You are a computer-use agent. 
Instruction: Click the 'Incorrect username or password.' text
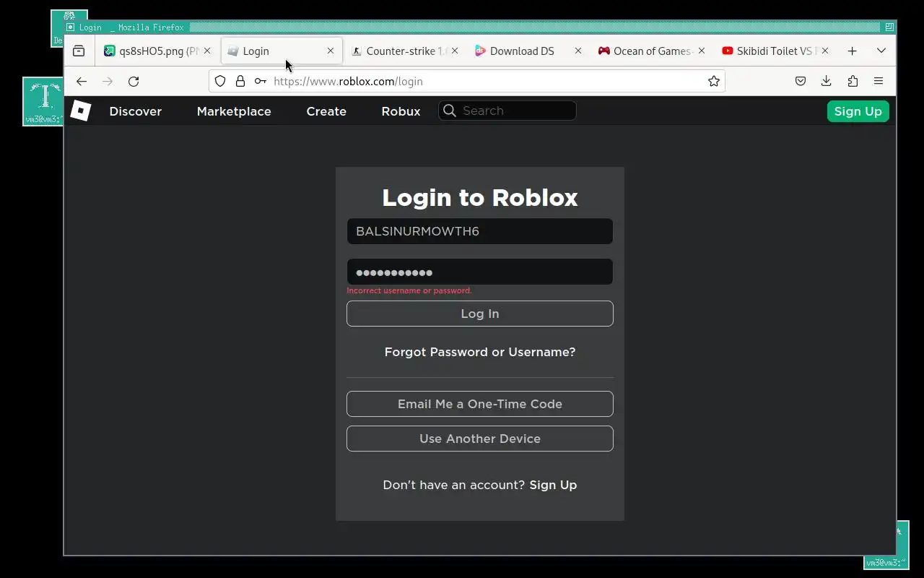[409, 290]
